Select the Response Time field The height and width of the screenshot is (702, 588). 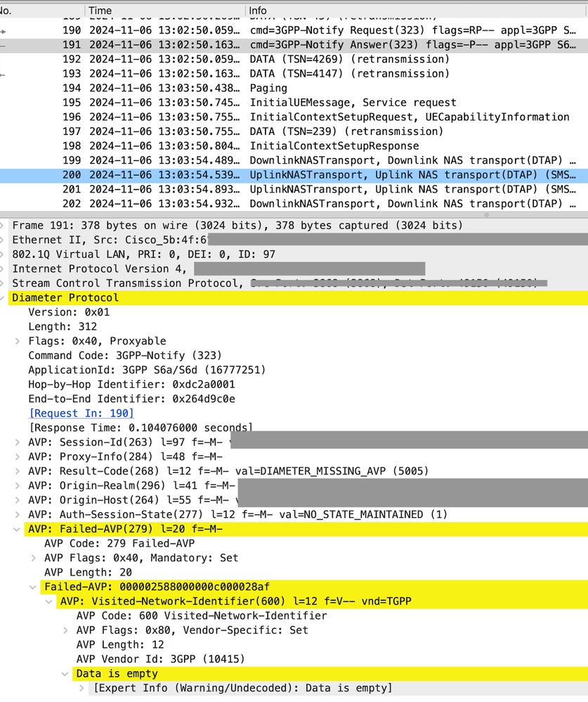pos(141,427)
